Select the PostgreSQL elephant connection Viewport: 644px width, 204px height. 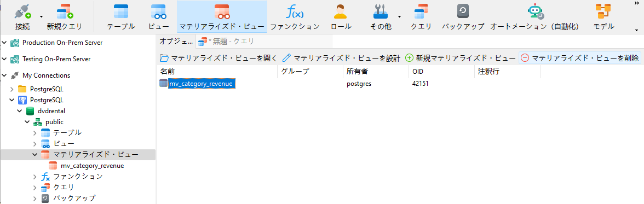(x=47, y=100)
